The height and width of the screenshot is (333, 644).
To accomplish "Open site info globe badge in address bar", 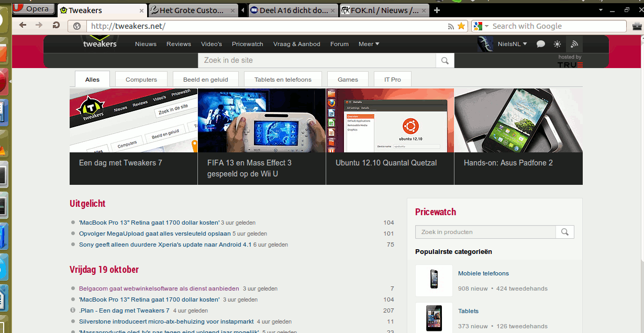I will pyautogui.click(x=77, y=26).
